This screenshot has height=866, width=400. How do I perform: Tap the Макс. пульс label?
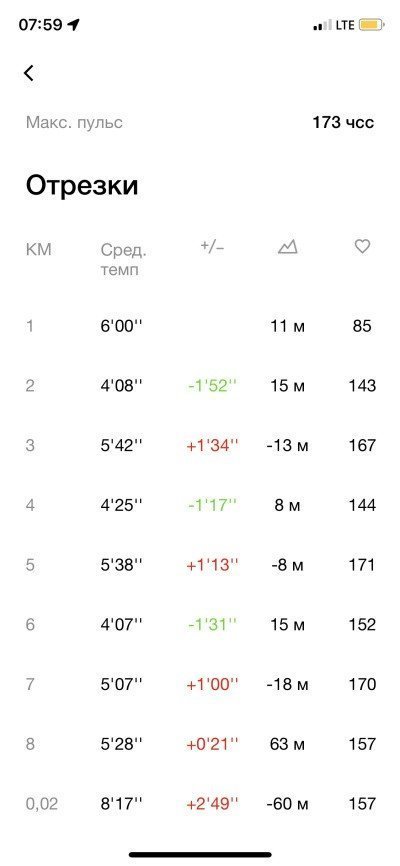pyautogui.click(x=74, y=123)
